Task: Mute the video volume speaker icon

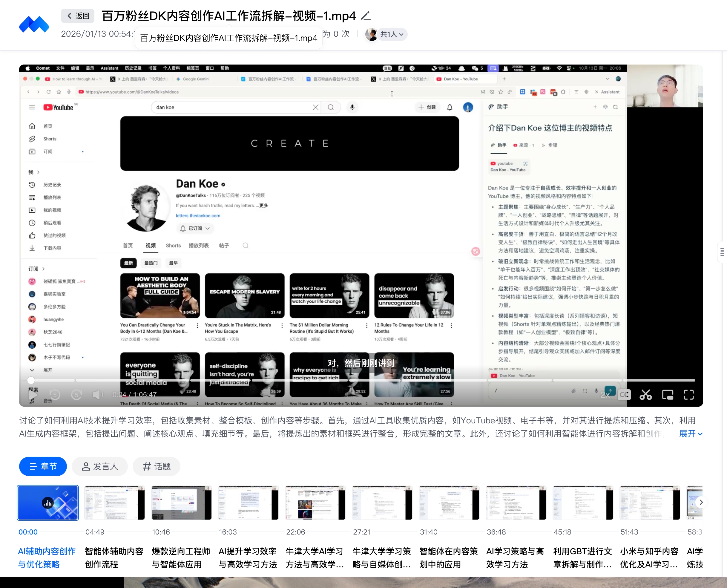Action: tap(98, 395)
